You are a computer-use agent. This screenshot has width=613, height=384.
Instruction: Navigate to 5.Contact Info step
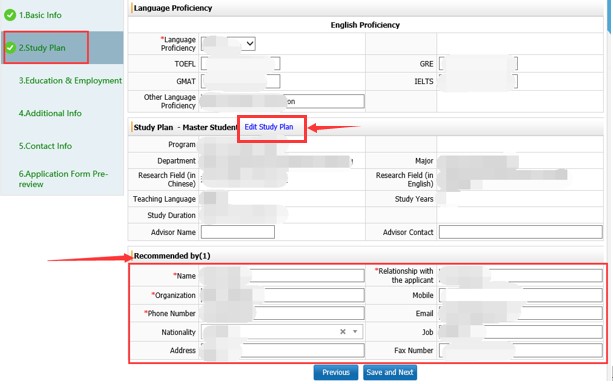[x=45, y=146]
